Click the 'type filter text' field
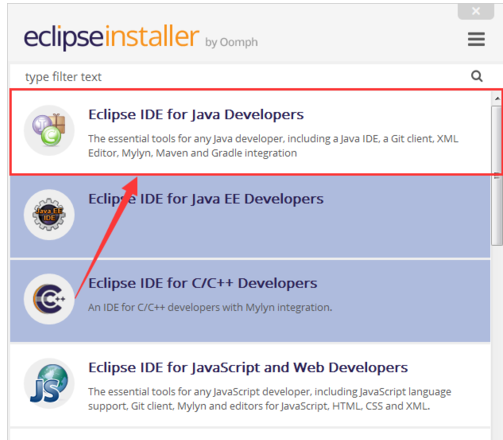 pyautogui.click(x=240, y=77)
